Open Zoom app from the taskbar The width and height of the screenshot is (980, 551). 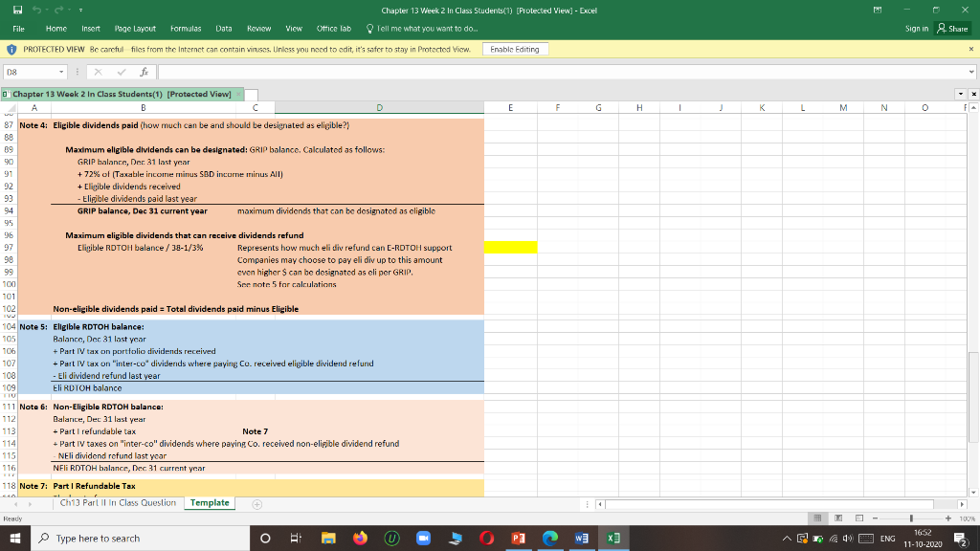point(423,538)
